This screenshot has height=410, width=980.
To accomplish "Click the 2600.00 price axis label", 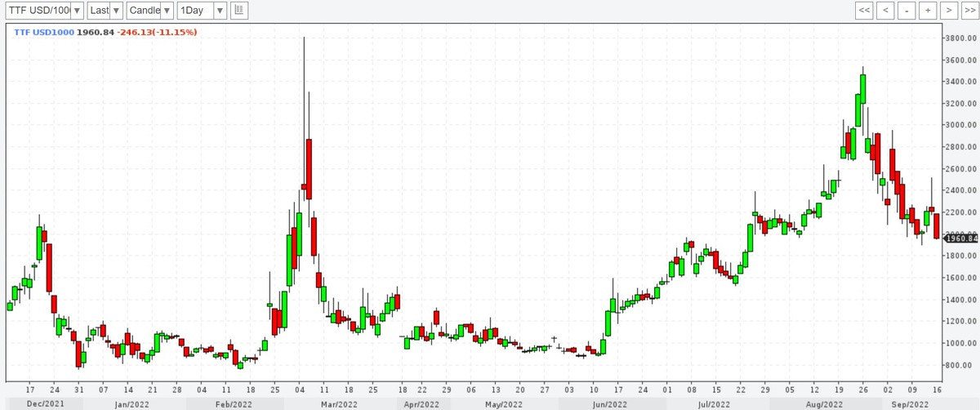I will (961, 169).
